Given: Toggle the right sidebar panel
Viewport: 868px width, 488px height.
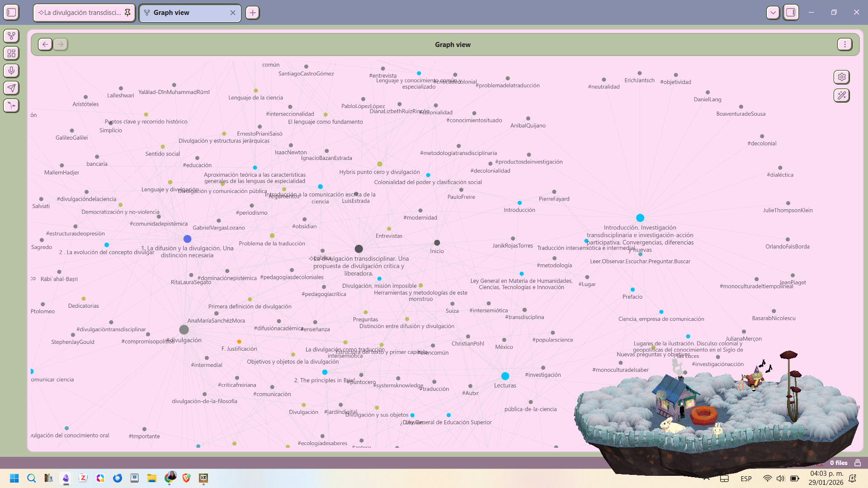Looking at the screenshot, I should pyautogui.click(x=791, y=12).
